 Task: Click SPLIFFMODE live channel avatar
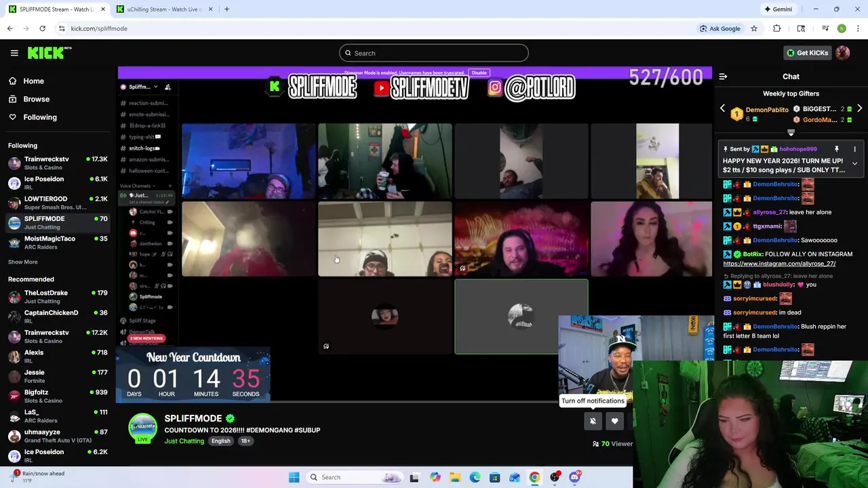[142, 428]
